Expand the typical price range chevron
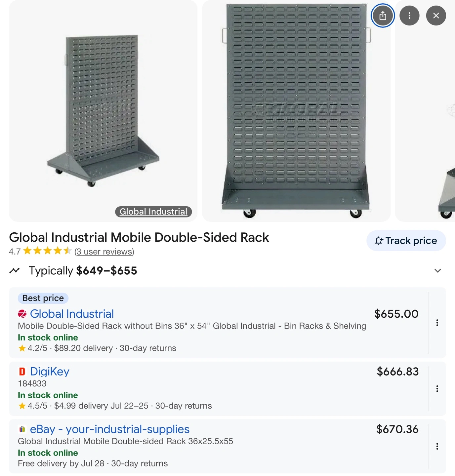 (438, 271)
